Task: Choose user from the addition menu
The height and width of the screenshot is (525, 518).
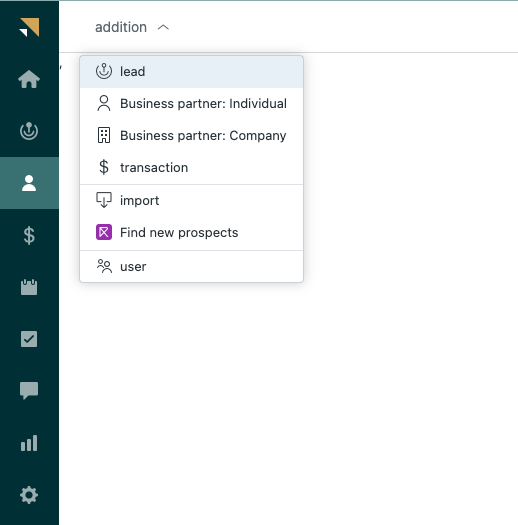Action: click(x=192, y=267)
